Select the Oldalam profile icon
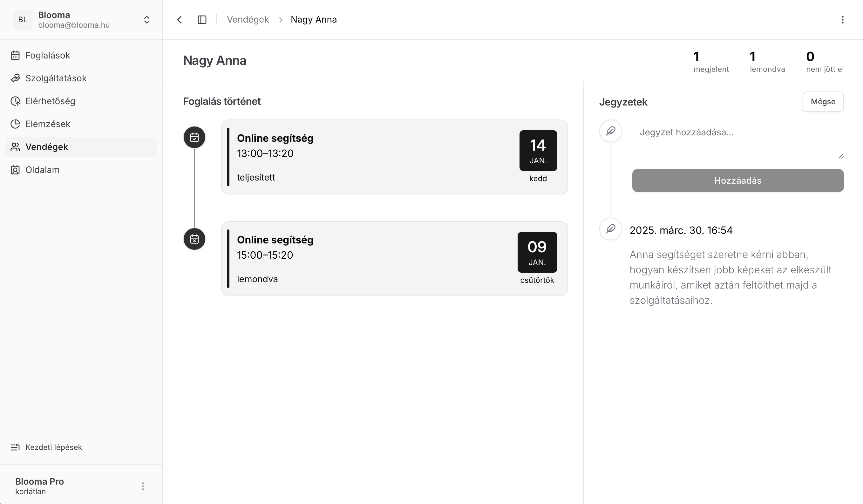Image resolution: width=863 pixels, height=504 pixels. pyautogui.click(x=15, y=170)
